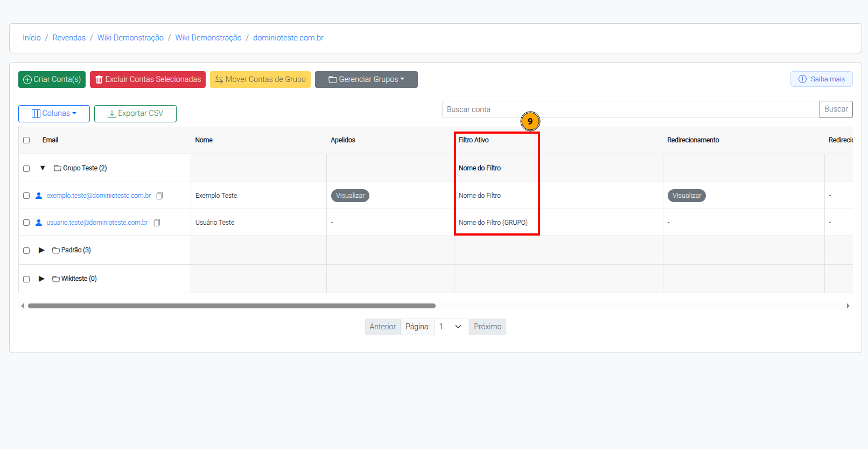Screen dimensions: 868x449
Task: Click the folder icon of Grupo Teste
Action: pyautogui.click(x=58, y=168)
